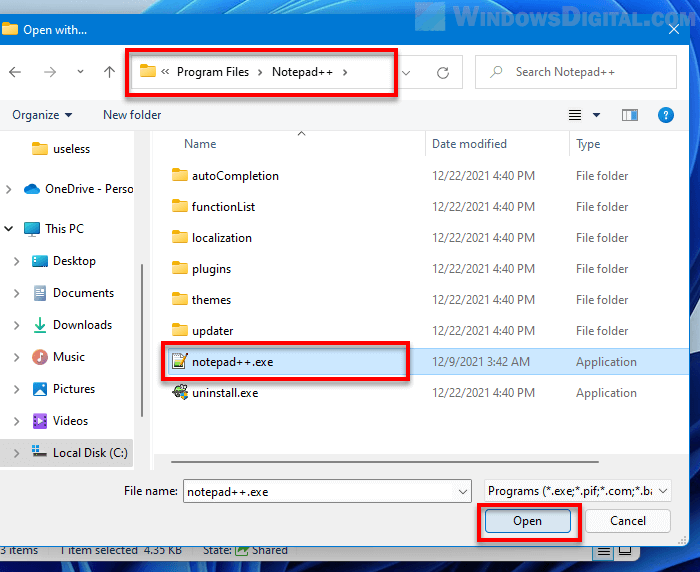This screenshot has width=700, height=572.
Task: Select Videos in navigation pane
Action: (60, 421)
